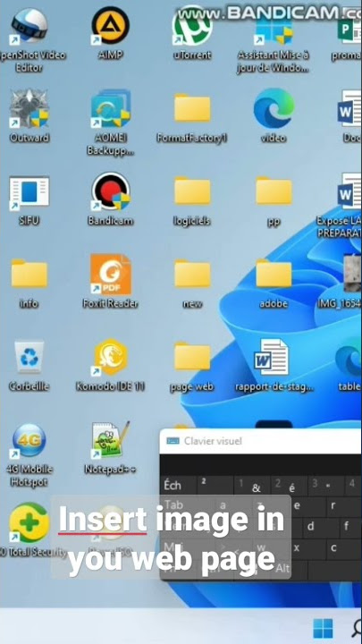Click the ² key on the visual keyboard
This screenshot has height=644, width=362.
[x=215, y=486]
